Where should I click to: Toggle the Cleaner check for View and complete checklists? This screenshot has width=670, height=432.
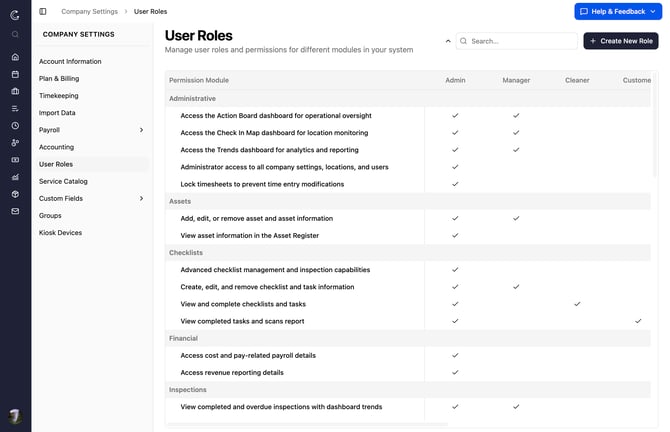pyautogui.click(x=577, y=304)
